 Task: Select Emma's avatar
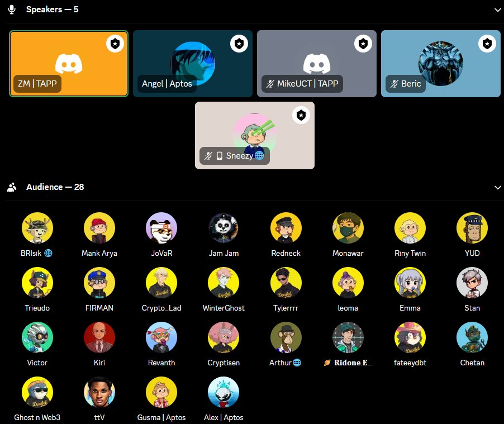click(x=410, y=283)
